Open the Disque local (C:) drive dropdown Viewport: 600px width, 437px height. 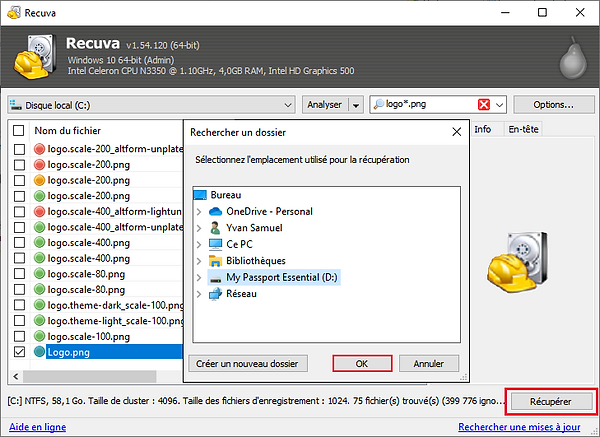pos(288,105)
